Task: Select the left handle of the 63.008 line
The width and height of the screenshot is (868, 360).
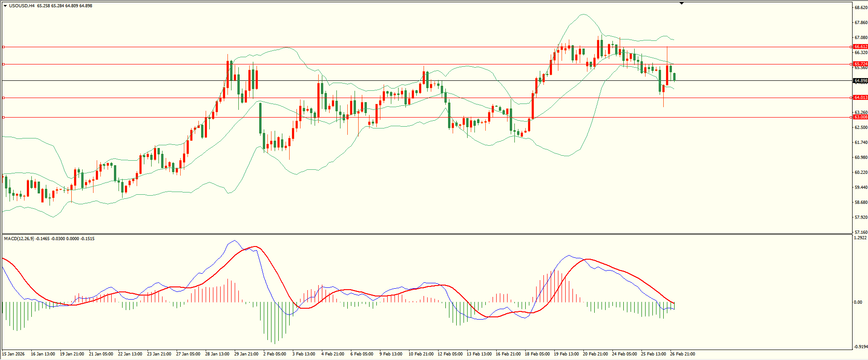Action: [x=4, y=117]
